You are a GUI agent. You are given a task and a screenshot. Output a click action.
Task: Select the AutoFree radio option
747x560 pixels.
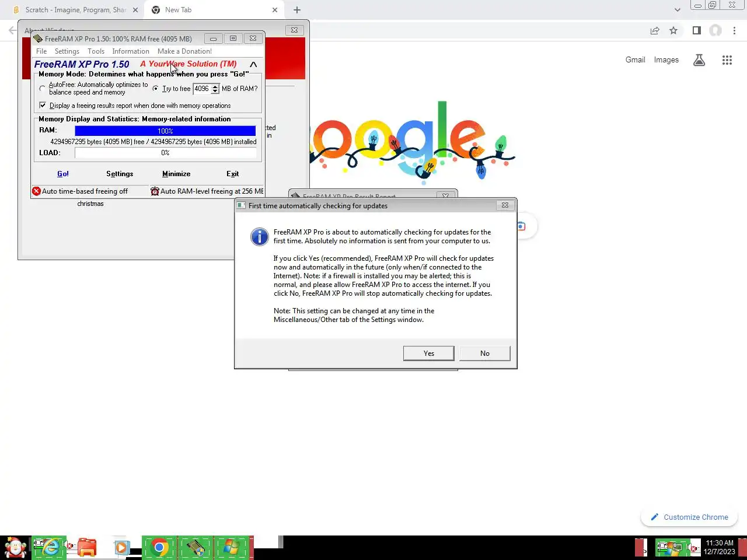(42, 89)
